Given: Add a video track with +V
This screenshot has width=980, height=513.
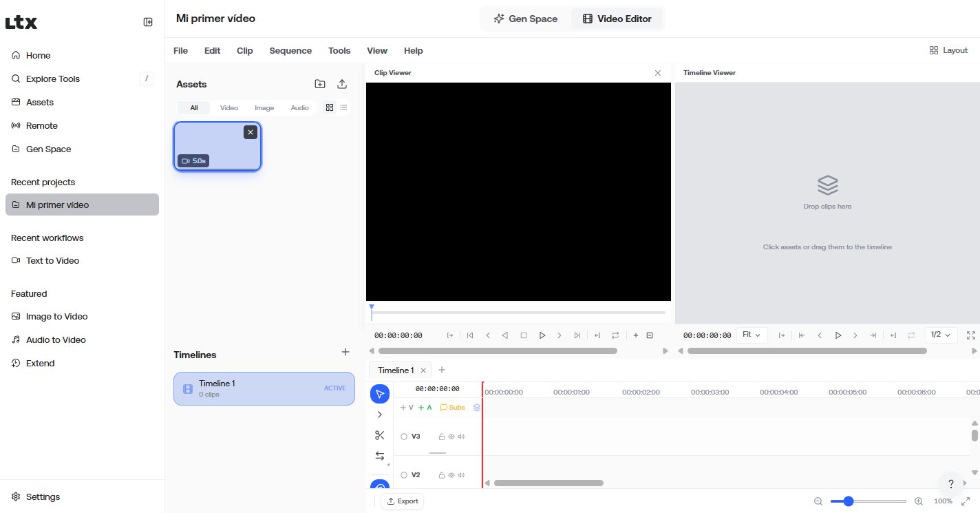Looking at the screenshot, I should tap(407, 408).
